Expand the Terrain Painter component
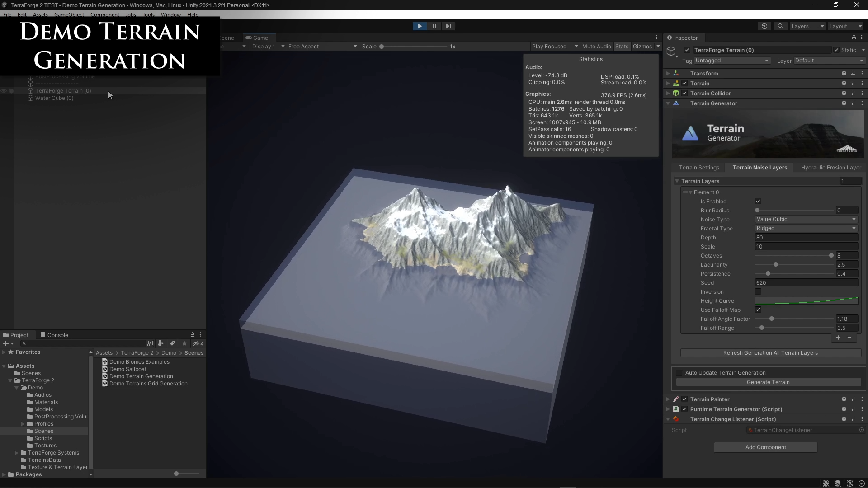868x488 pixels. pos(668,399)
